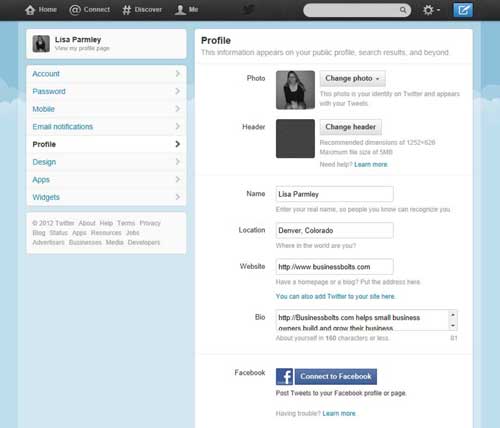This screenshot has width=500, height=428.
Task: Click footer Media link
Action: [115, 242]
